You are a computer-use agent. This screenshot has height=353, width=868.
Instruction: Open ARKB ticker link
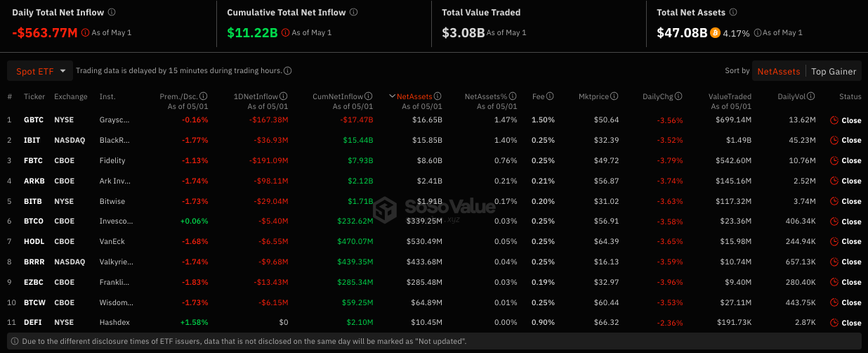(34, 181)
